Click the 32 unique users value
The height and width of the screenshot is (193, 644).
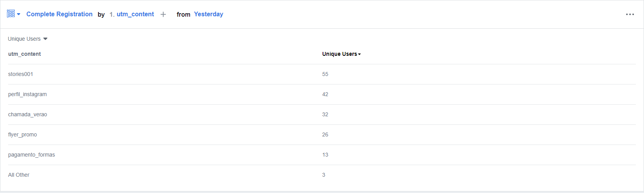(x=325, y=114)
